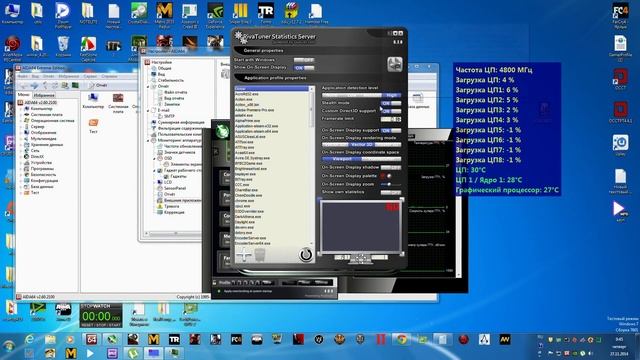Click the OSD position preview monitor screen
The width and height of the screenshot is (640, 360).
point(360,227)
